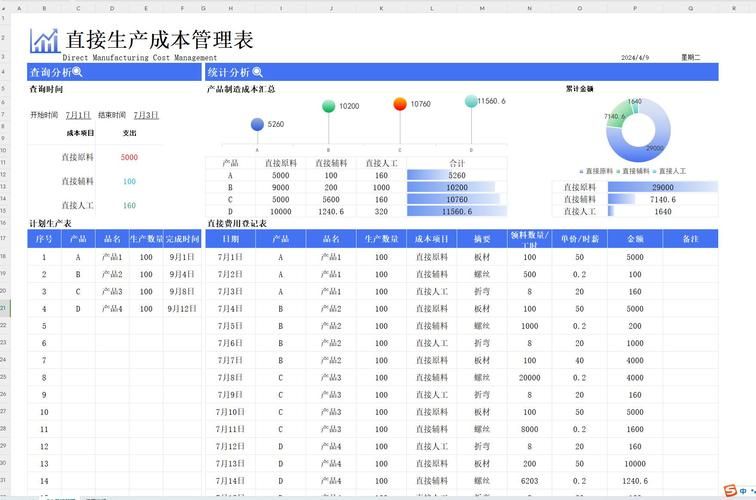Click the 累计金额 heading

point(580,89)
